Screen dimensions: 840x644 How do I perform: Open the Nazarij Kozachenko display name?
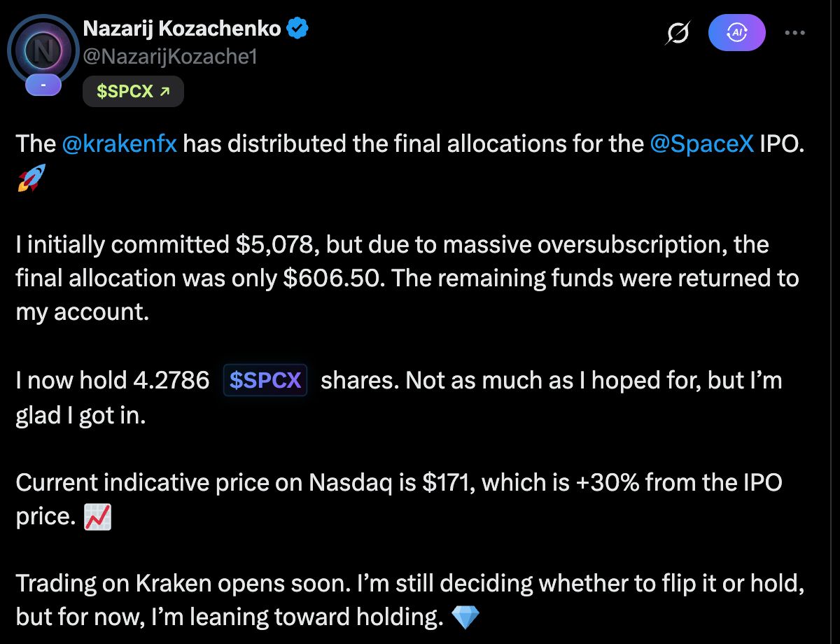[183, 29]
